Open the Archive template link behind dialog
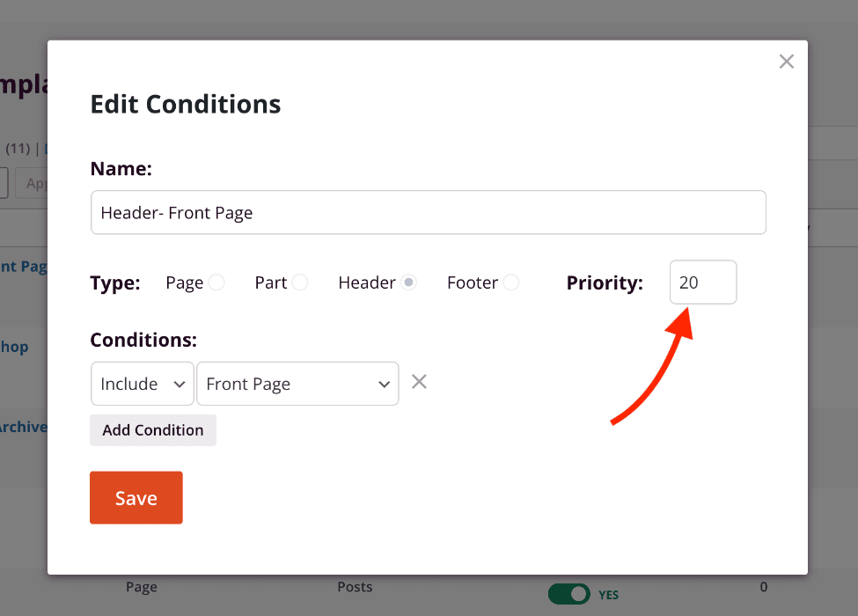The height and width of the screenshot is (616, 858). [24, 427]
